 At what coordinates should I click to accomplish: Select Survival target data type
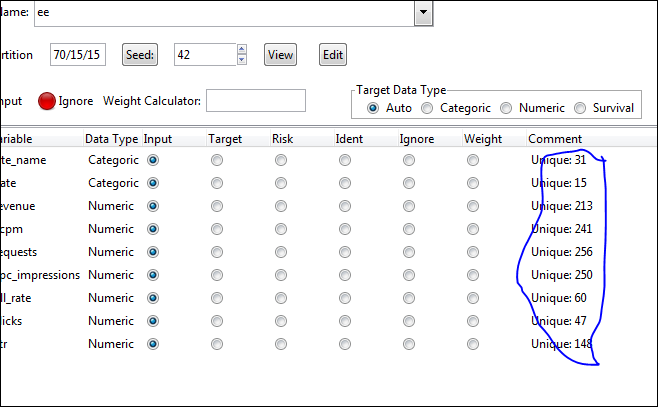pyautogui.click(x=579, y=108)
